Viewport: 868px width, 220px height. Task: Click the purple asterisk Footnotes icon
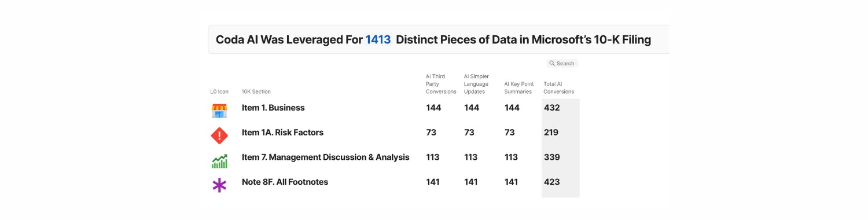219,185
